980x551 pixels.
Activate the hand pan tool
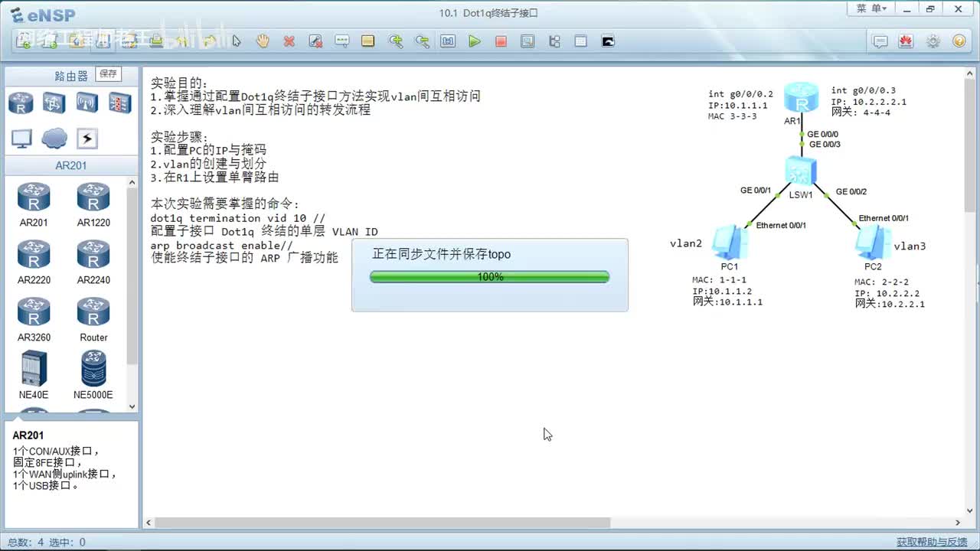(263, 41)
